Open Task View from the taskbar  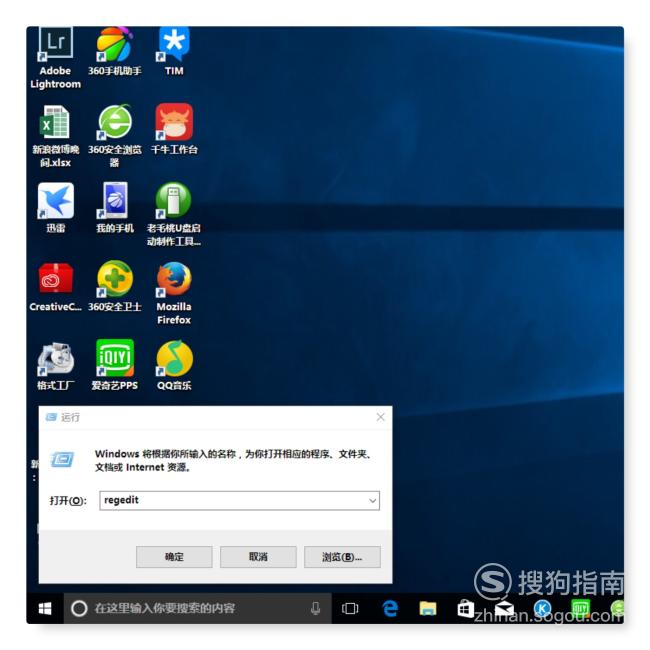coord(350,609)
